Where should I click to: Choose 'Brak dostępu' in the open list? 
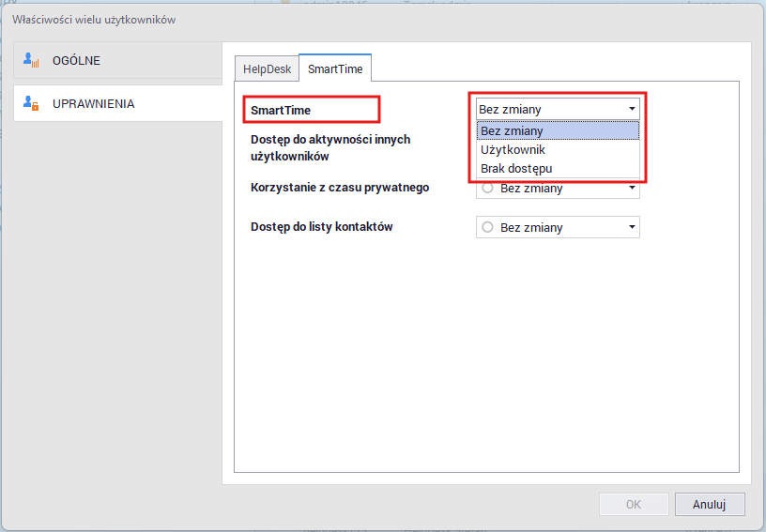[x=558, y=168]
